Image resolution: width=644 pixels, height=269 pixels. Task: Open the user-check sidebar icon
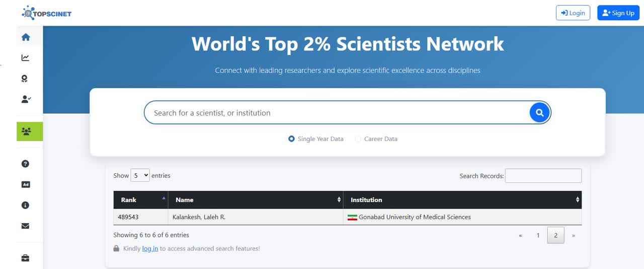tap(26, 99)
